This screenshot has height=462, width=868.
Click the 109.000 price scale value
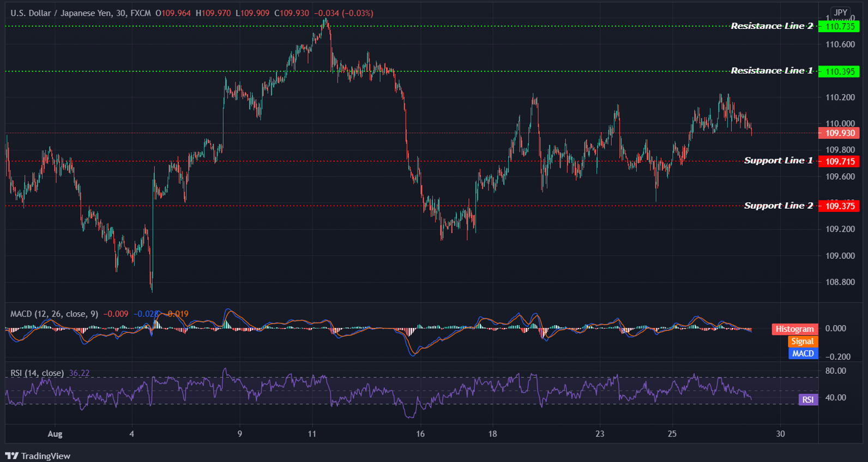840,256
